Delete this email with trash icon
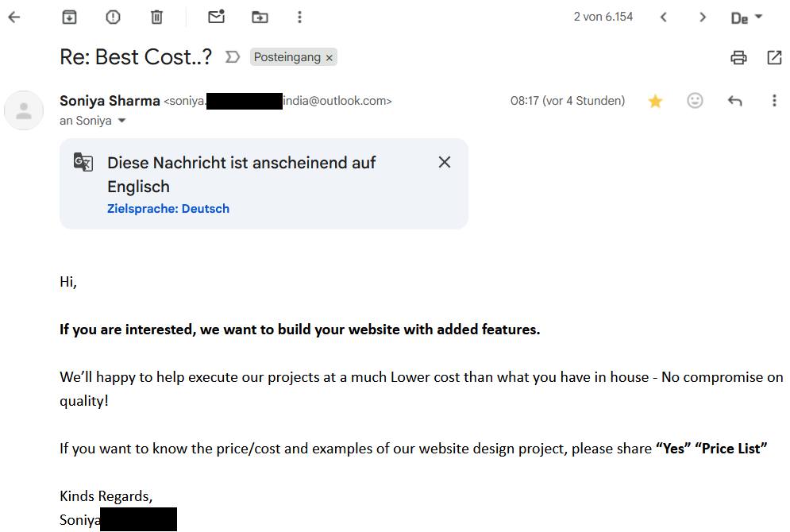790x532 pixels. click(156, 17)
